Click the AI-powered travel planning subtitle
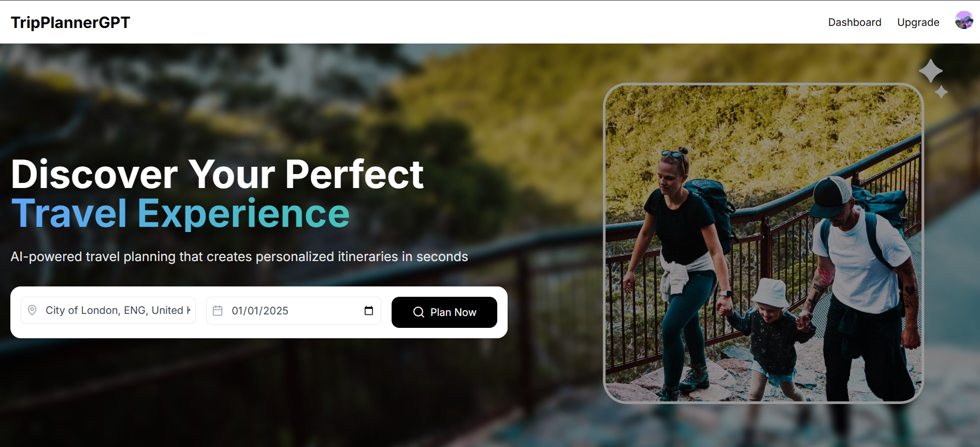The width and height of the screenshot is (980, 447). tap(239, 256)
